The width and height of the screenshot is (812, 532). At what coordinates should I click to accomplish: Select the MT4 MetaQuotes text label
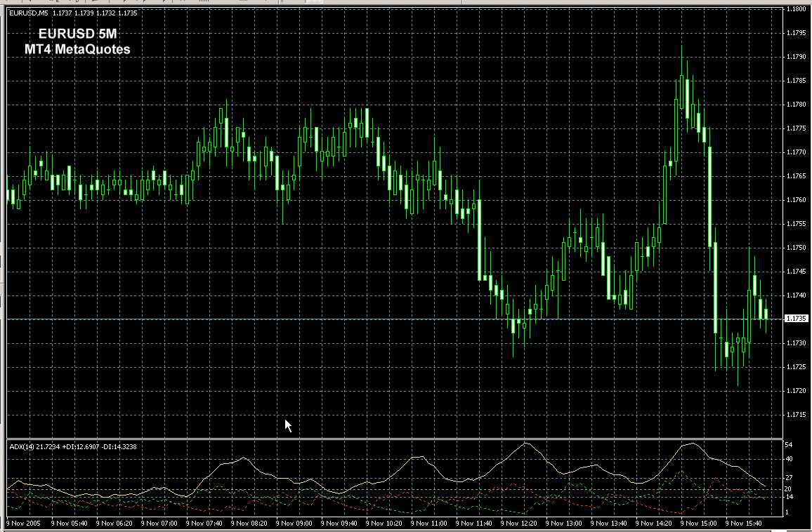[77, 49]
